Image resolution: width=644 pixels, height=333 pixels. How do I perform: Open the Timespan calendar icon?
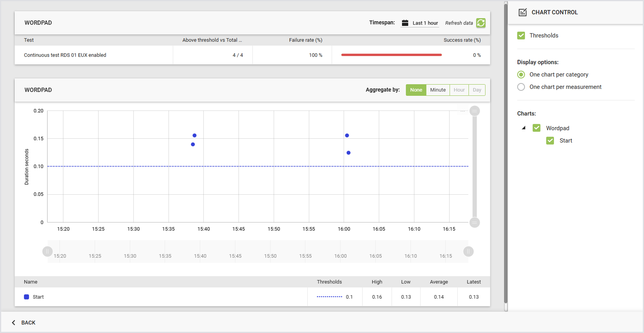[405, 23]
